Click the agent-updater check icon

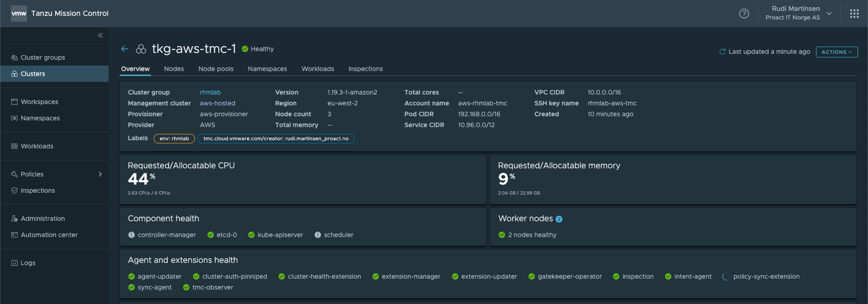coord(132,276)
